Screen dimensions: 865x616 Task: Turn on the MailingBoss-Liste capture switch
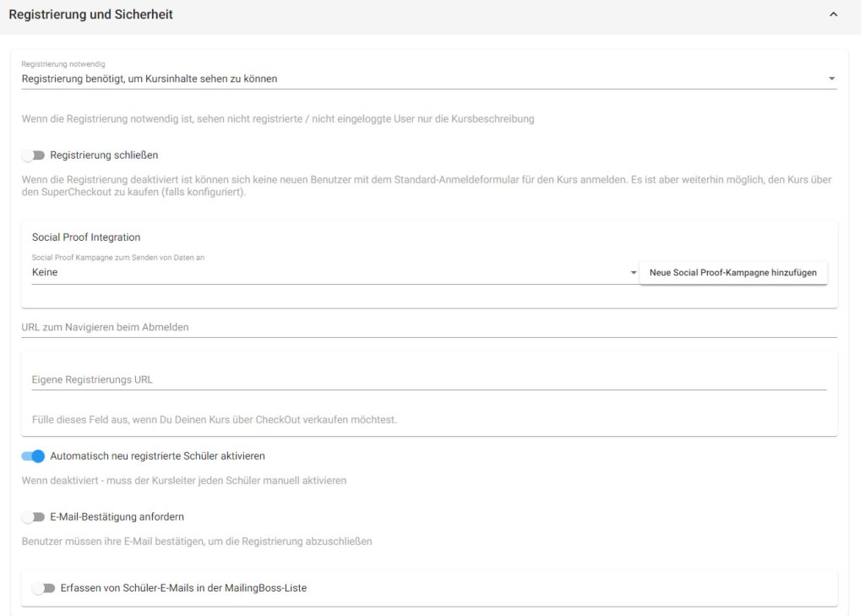43,588
